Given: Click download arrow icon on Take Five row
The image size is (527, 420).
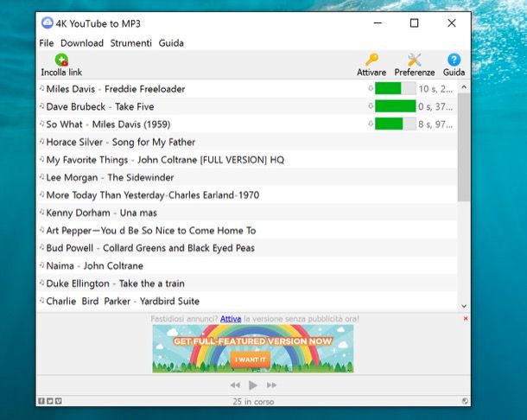Looking at the screenshot, I should click(371, 106).
